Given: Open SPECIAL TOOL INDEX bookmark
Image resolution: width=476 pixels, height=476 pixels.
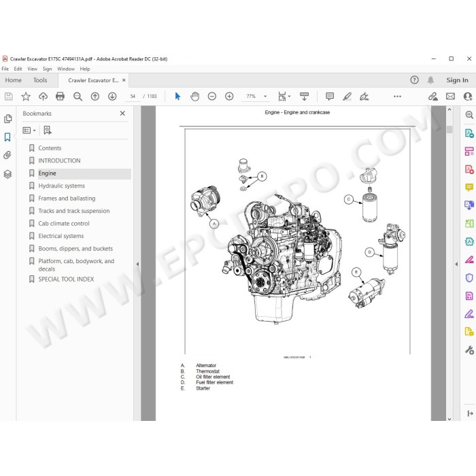Looking at the screenshot, I should (66, 279).
